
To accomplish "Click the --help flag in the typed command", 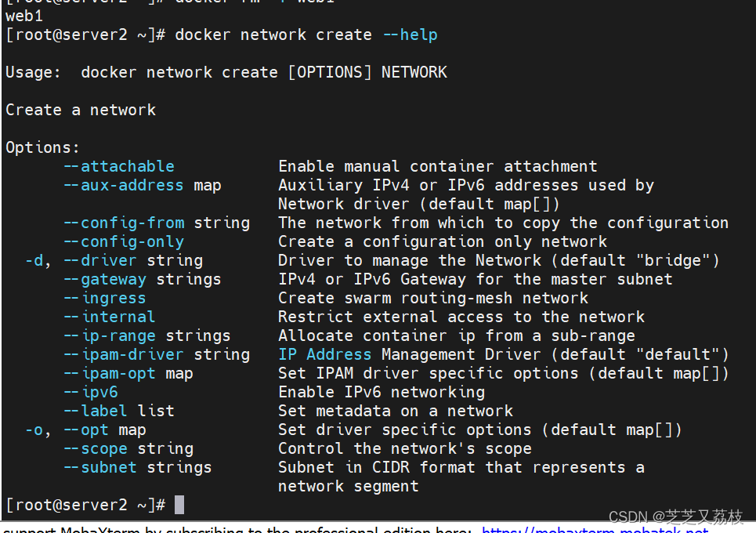I will pos(410,34).
